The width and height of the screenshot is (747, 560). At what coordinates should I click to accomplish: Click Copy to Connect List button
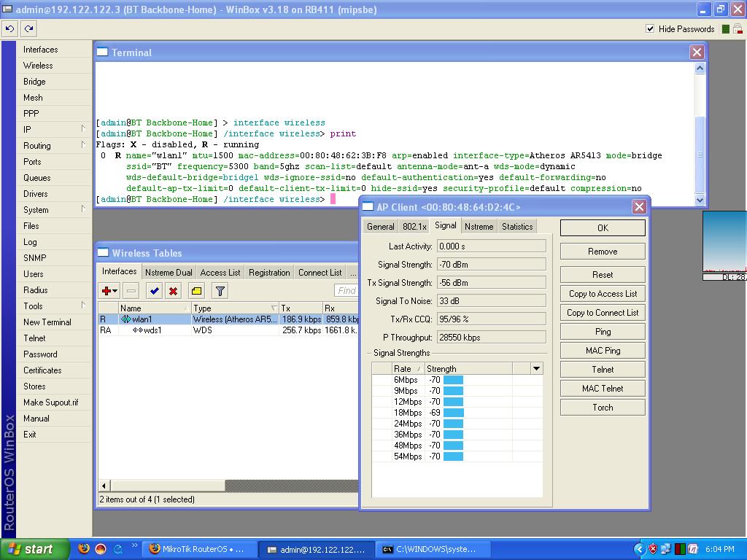[x=603, y=313]
